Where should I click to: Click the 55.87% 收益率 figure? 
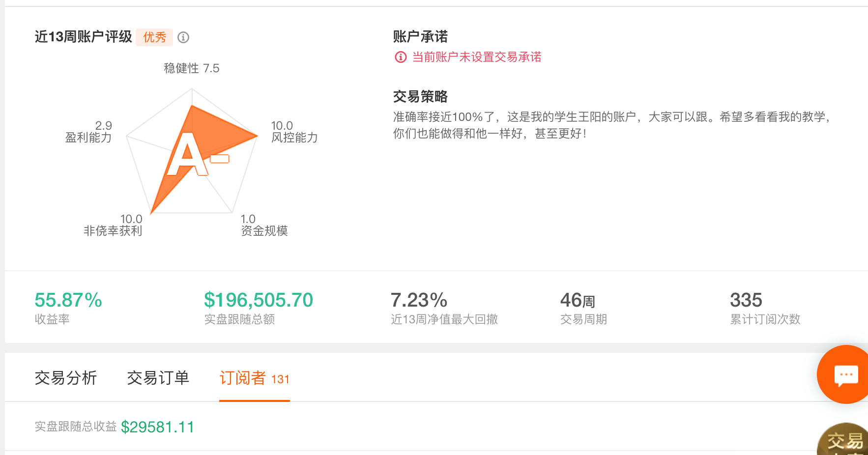coord(68,300)
